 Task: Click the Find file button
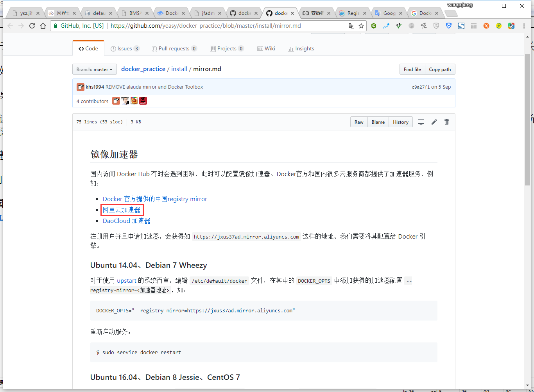(412, 69)
